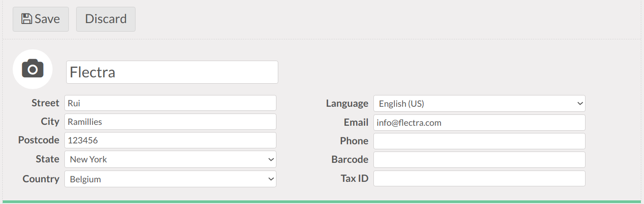Open the State dropdown showing New York

[170, 159]
